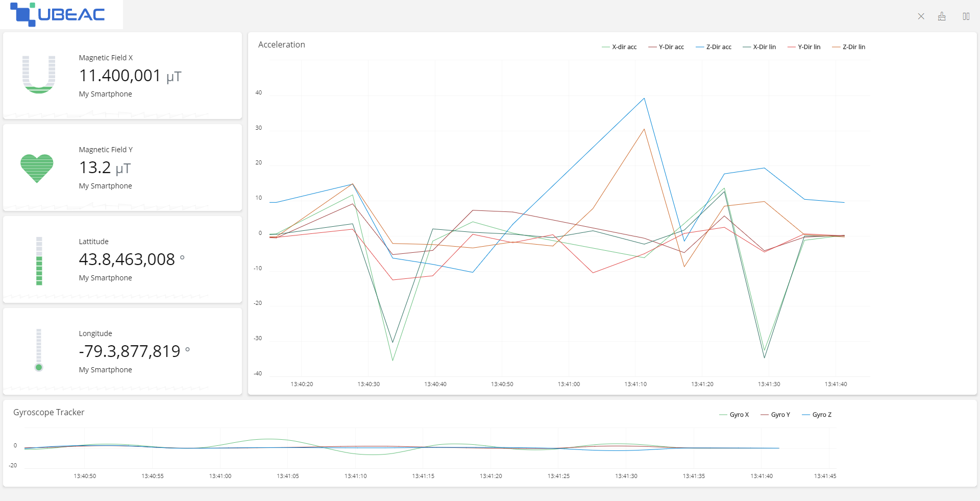Click the 13:41:00 tick on Acceleration axis
This screenshot has width=980, height=501.
569,384
